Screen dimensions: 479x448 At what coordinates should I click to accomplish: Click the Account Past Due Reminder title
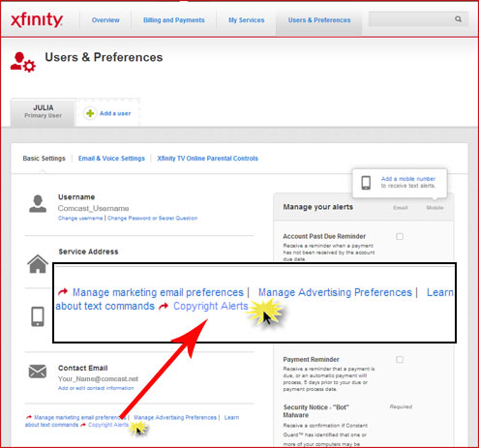coord(324,236)
